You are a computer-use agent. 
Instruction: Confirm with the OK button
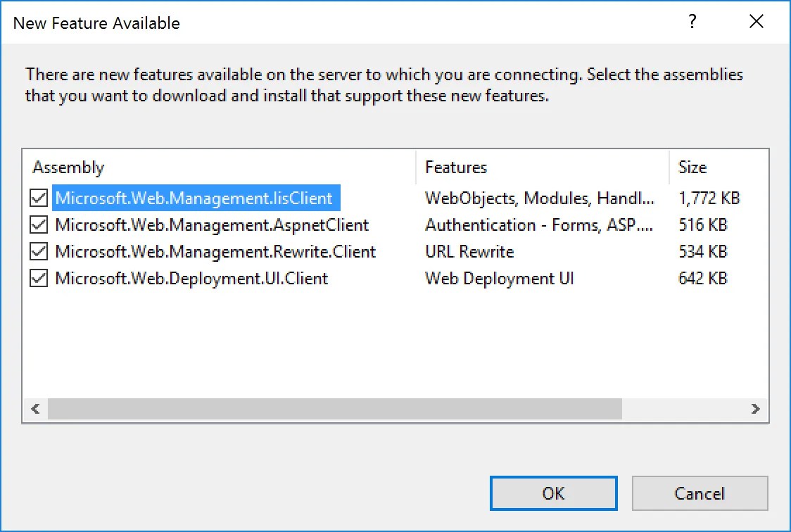[553, 493]
